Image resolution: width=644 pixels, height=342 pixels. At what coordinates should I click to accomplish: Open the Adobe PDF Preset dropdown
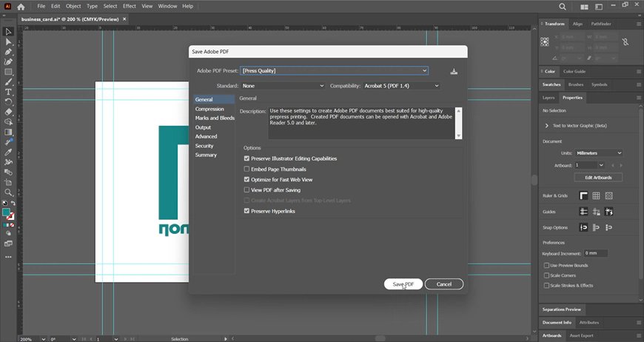[x=334, y=70]
